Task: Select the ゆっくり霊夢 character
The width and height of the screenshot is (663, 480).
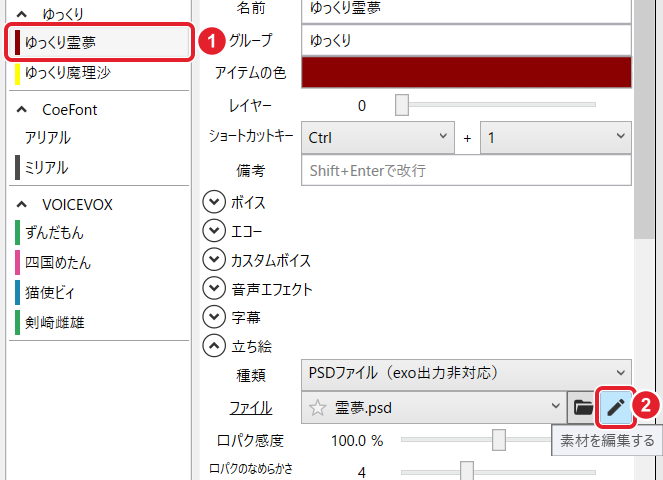Action: 99,42
